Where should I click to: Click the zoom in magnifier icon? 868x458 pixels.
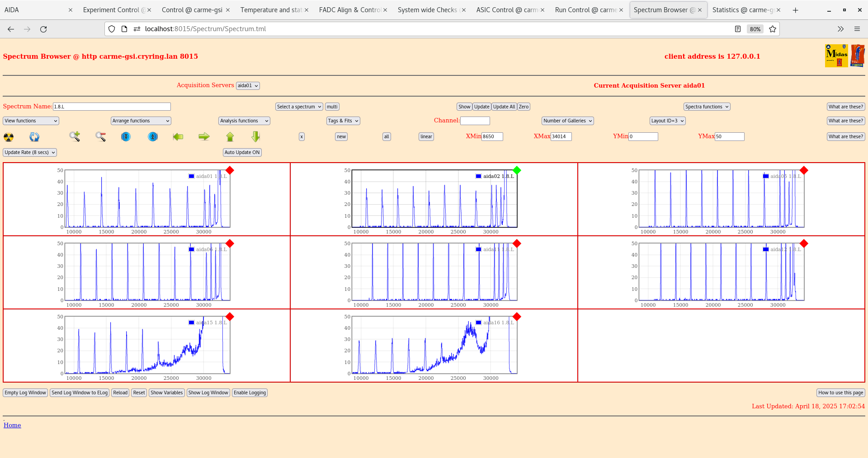pos(75,136)
